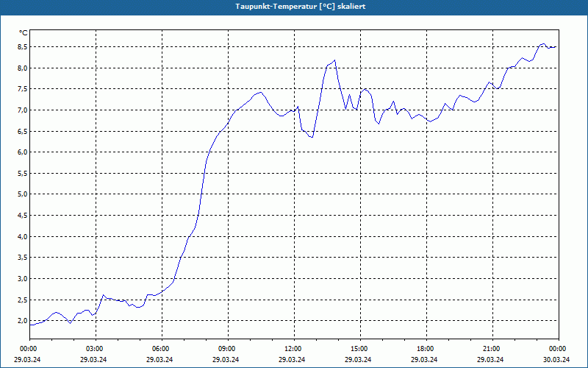Click the "03:00" time label
This screenshot has width=588, height=368.
(96, 349)
